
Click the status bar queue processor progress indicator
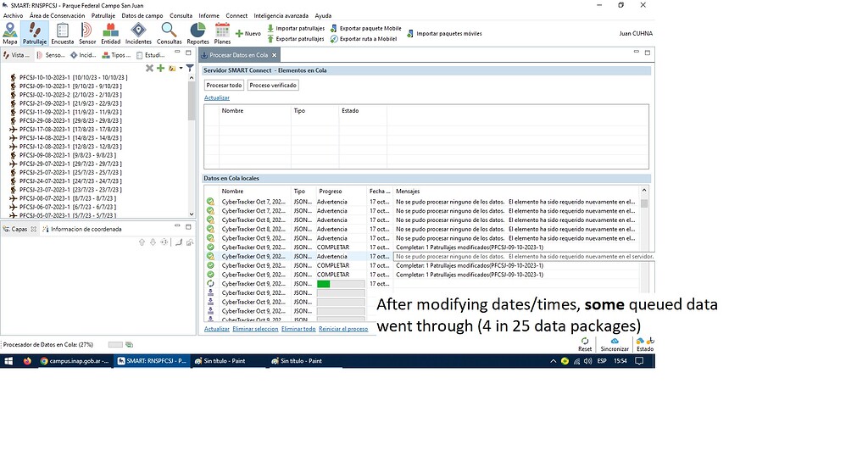[115, 345]
